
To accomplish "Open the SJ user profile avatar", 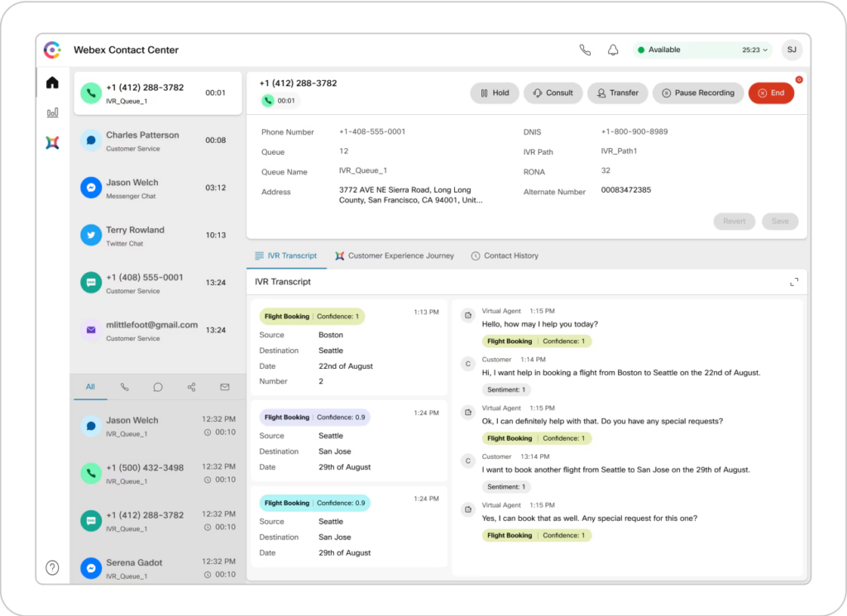I will pyautogui.click(x=792, y=50).
